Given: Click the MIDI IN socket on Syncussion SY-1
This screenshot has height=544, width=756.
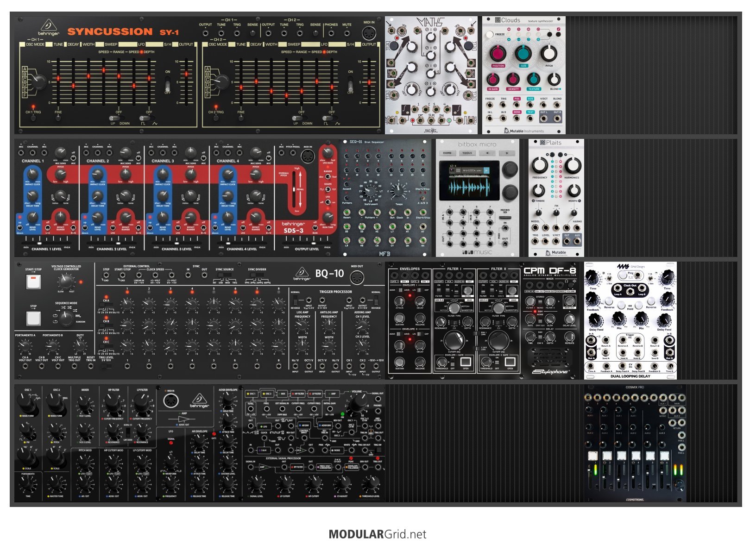Looking at the screenshot, I should pyautogui.click(x=369, y=33).
